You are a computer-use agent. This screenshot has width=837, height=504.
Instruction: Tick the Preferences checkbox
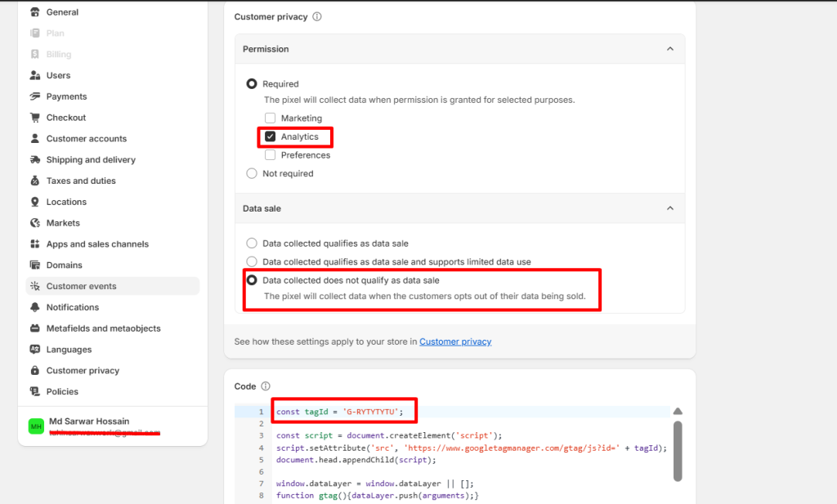[x=271, y=155]
